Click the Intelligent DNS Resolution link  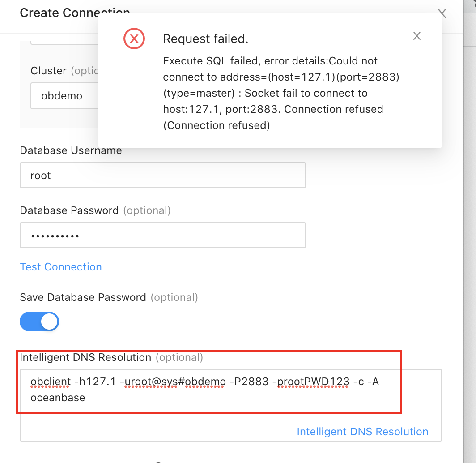pos(362,431)
